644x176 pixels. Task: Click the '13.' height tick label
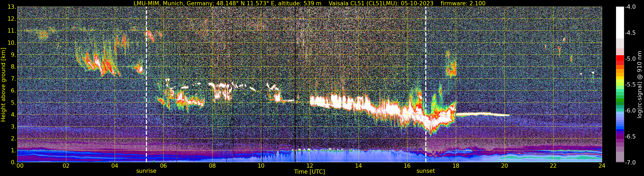pyautogui.click(x=12, y=7)
